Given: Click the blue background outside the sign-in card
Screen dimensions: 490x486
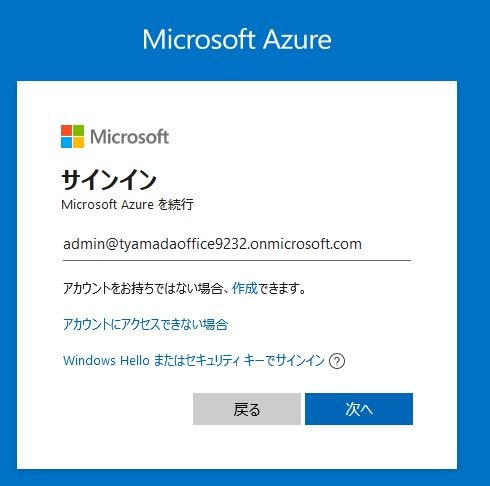Looking at the screenshot, I should pos(473,233).
